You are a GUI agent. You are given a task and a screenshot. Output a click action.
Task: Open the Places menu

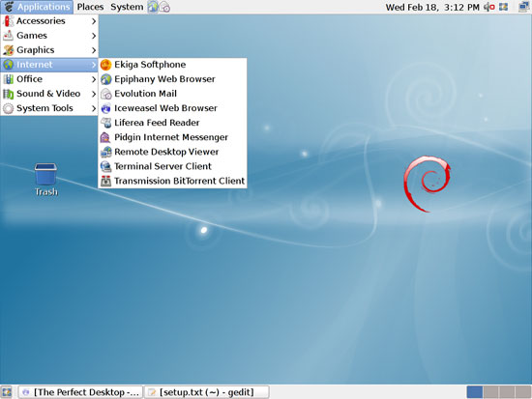[90, 7]
